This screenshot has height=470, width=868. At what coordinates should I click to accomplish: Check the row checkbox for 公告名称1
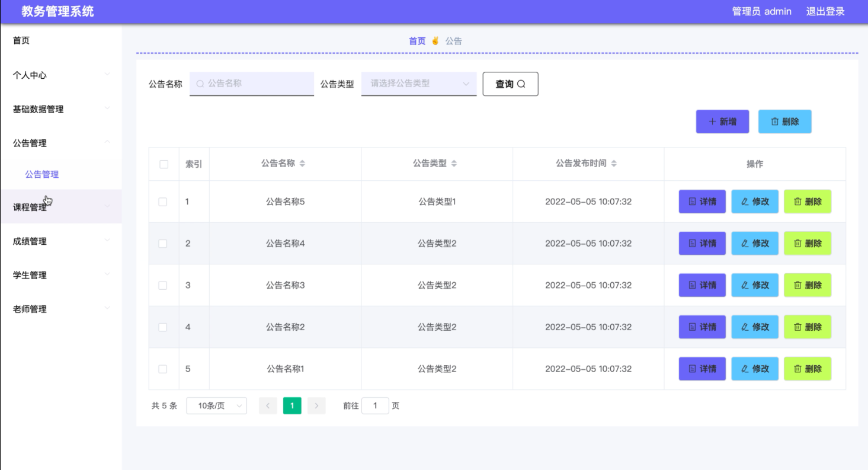[163, 369]
